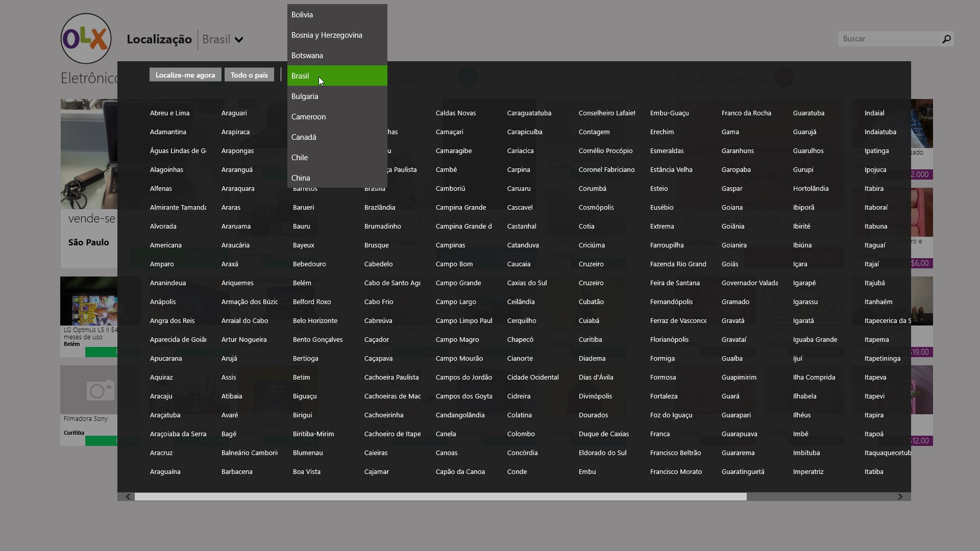This screenshot has width=980, height=551.
Task: Click the search magnifier icon
Action: pos(946,39)
